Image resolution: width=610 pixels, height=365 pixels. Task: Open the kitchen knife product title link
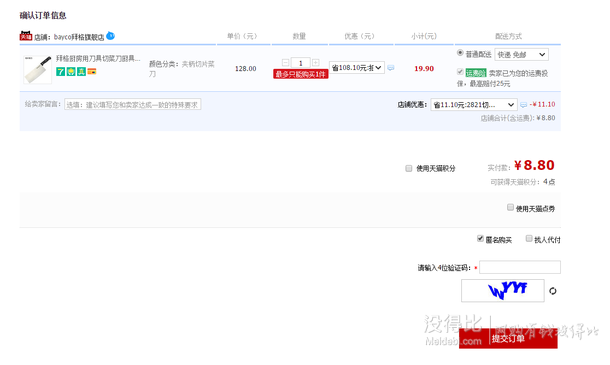tap(98, 58)
